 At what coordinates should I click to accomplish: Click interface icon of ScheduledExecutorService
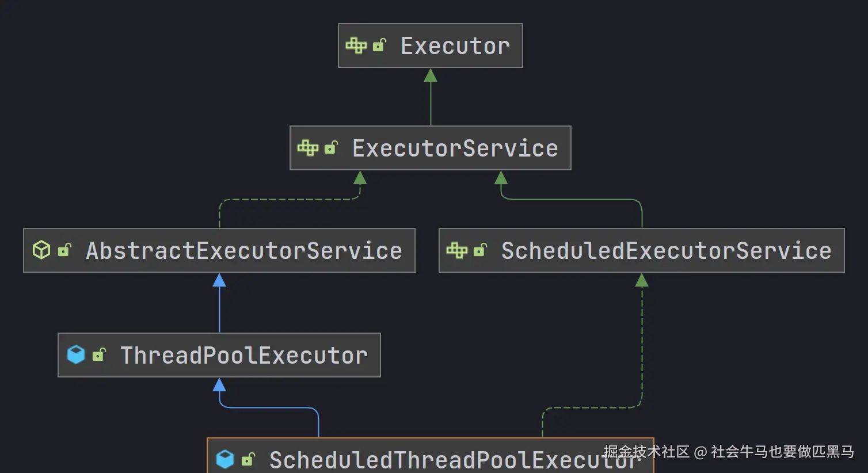click(456, 250)
